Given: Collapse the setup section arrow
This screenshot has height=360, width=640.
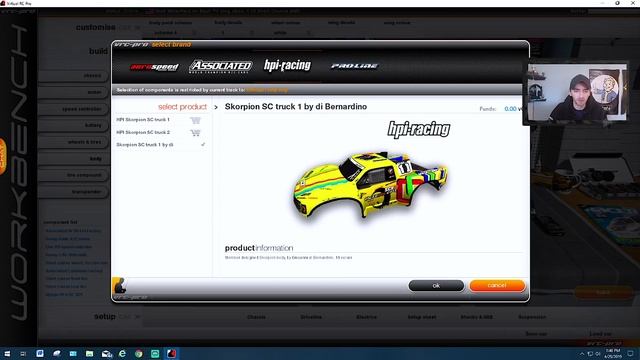Looking at the screenshot, I should [138, 317].
